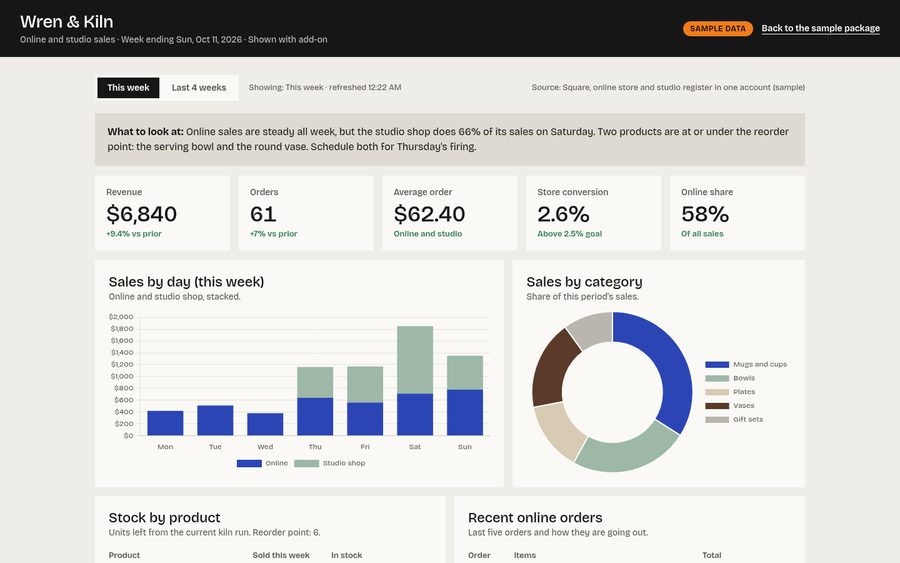Click the $2,000 axis label
The height and width of the screenshot is (563, 900).
[x=121, y=317]
